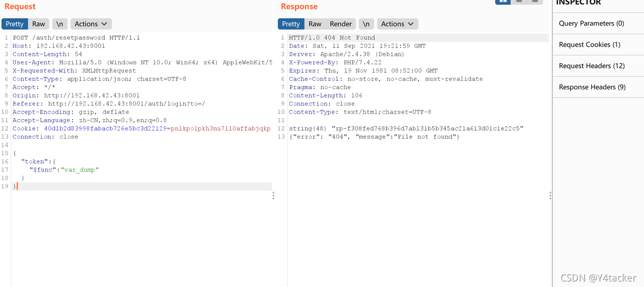The width and height of the screenshot is (644, 287).
Task: Click the Server: Apache/2.4.38 line
Action: click(347, 54)
